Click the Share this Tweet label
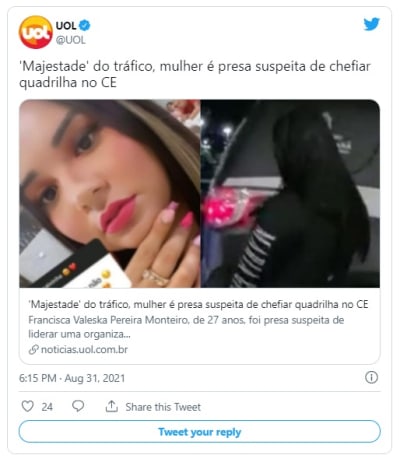Viewport: 400px width, 462px height. (x=163, y=407)
